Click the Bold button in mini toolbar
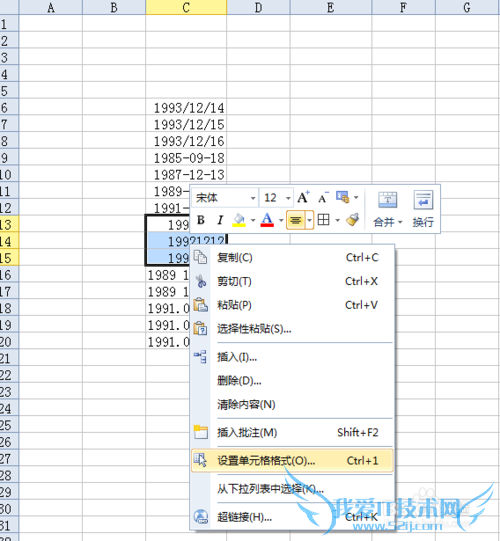The width and height of the screenshot is (500, 541). coord(201,220)
